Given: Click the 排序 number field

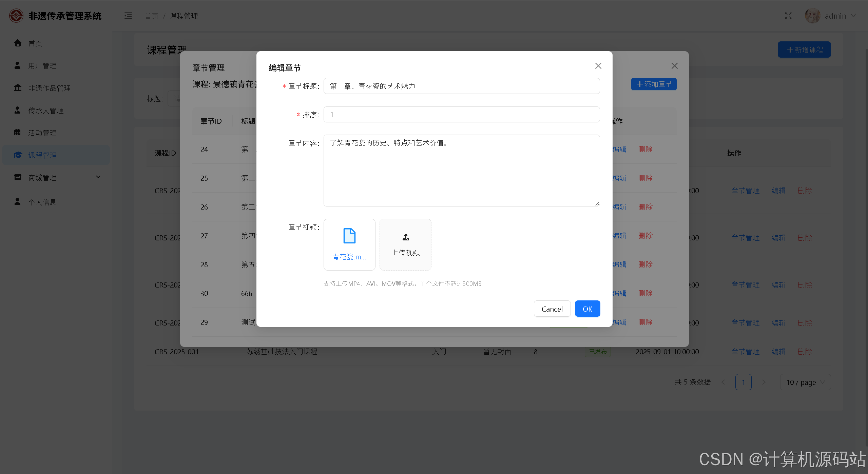Looking at the screenshot, I should [461, 115].
